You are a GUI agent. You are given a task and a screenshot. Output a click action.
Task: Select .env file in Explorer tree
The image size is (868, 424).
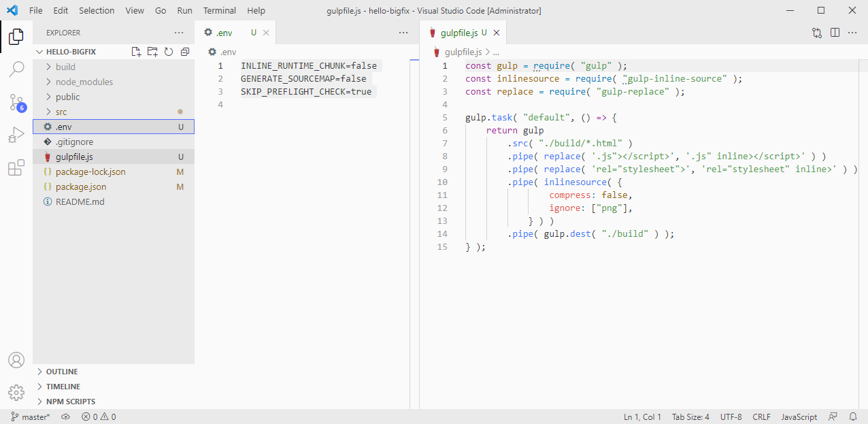click(x=114, y=127)
